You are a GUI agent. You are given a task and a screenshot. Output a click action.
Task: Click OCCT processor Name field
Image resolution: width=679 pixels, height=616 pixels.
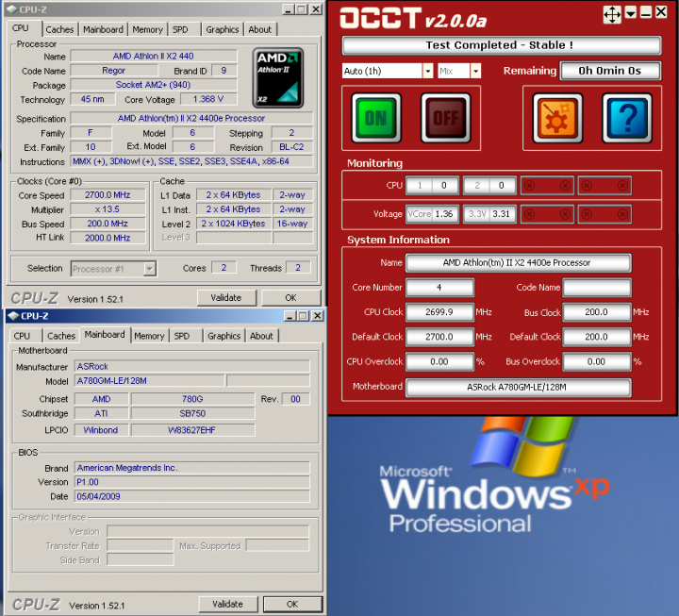tap(518, 262)
